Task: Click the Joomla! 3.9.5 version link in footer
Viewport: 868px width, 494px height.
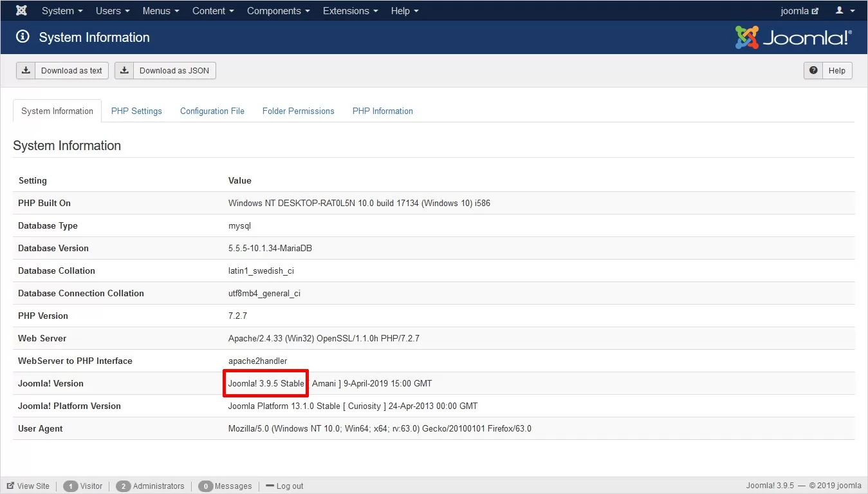Action: click(x=770, y=486)
